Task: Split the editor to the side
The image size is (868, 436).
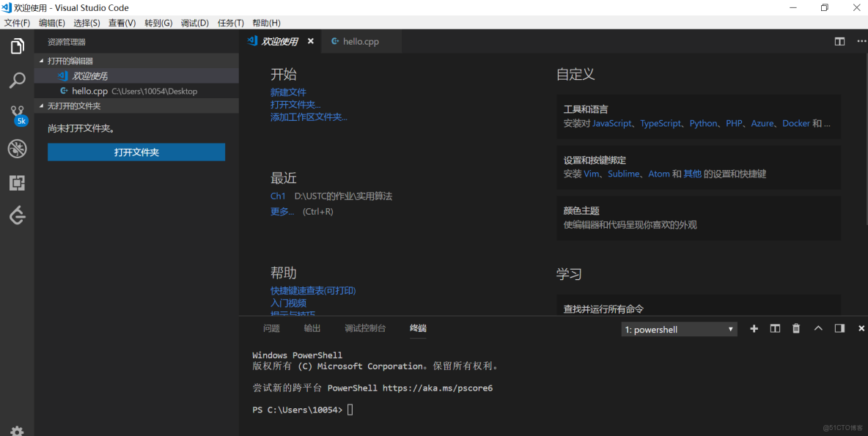Action: click(x=839, y=42)
